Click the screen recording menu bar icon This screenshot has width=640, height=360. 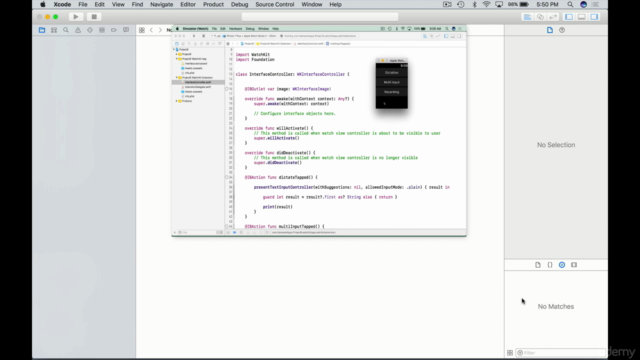tap(447, 4)
